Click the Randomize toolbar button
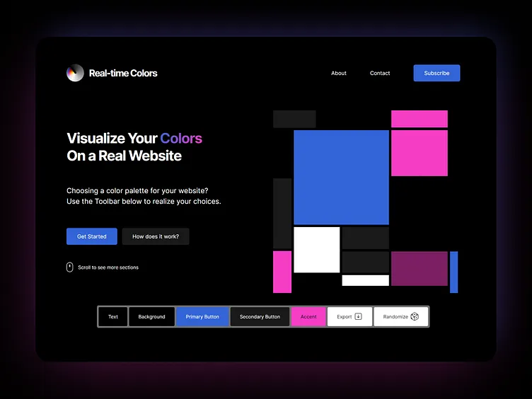 tap(400, 316)
